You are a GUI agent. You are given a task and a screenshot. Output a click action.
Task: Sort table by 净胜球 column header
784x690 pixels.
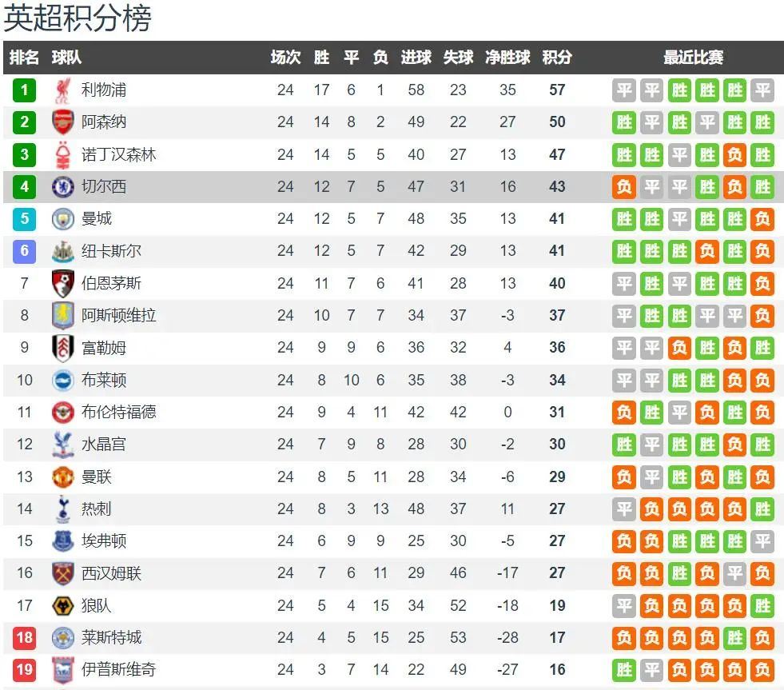[507, 58]
